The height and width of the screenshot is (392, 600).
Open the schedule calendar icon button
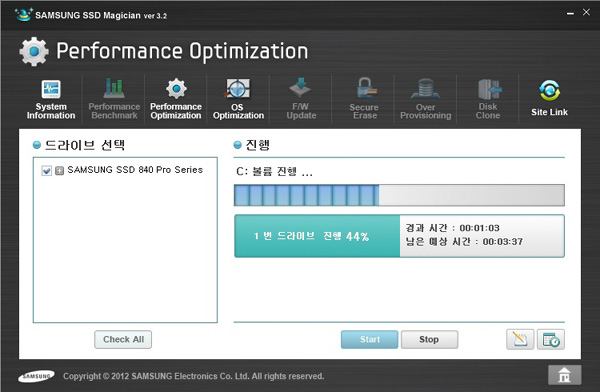551,340
